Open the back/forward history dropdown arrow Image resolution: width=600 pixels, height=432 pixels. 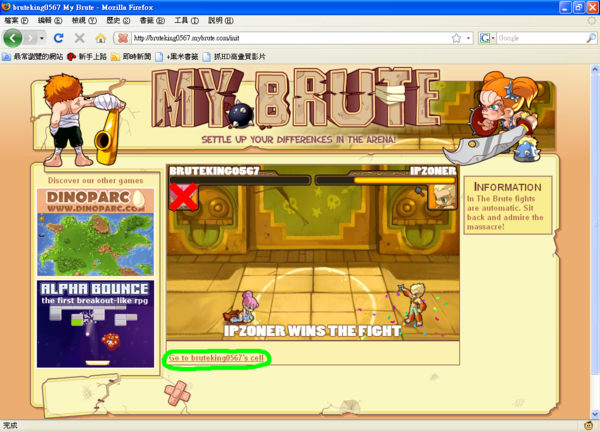(x=42, y=38)
